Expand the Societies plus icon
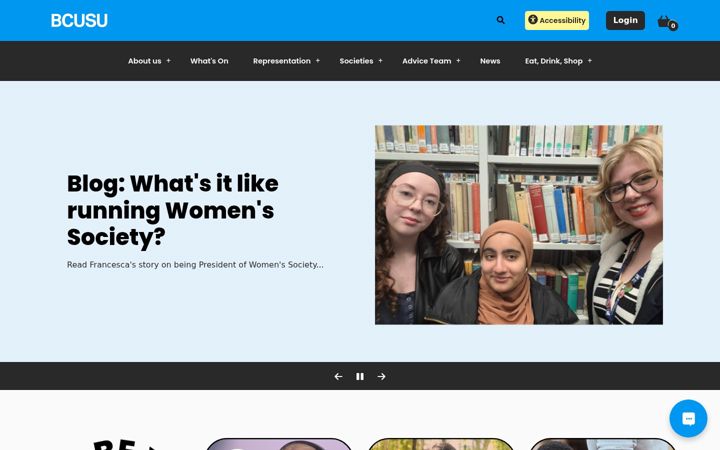The height and width of the screenshot is (450, 720). (x=380, y=61)
